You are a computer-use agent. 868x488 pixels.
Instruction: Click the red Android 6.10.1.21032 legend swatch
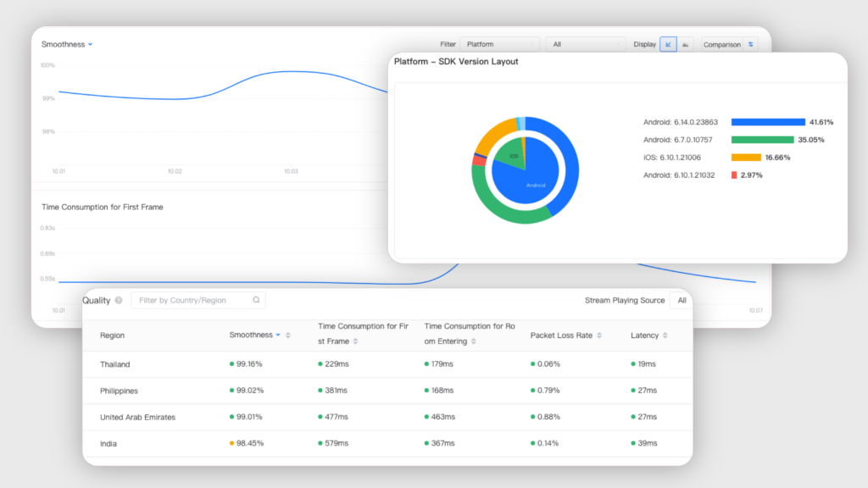[x=734, y=175]
